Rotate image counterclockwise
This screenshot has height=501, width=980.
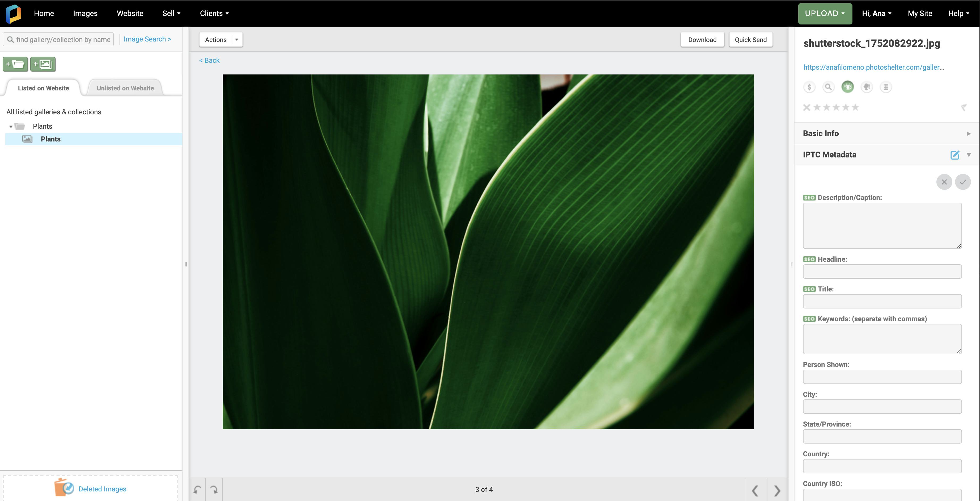197,490
